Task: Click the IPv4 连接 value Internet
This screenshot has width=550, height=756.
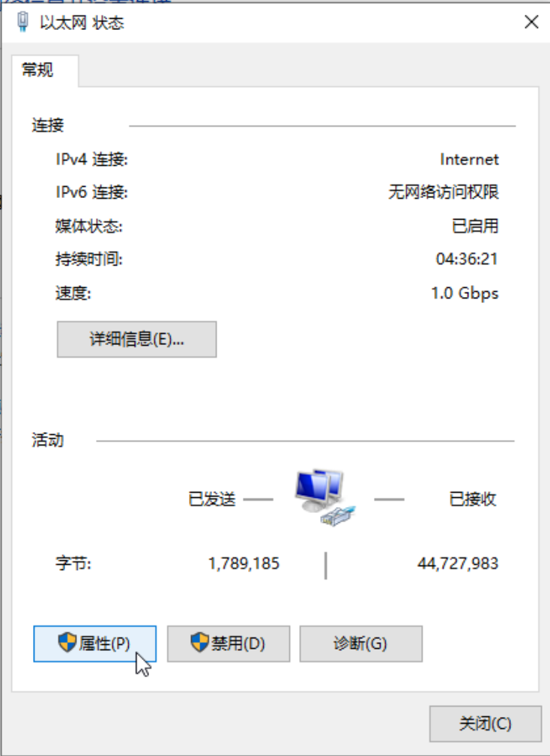Action: [469, 160]
